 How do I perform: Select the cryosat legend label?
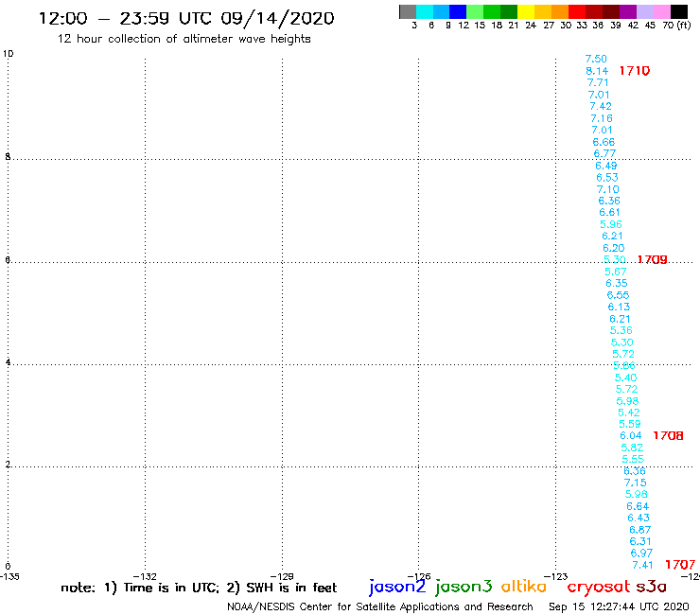(599, 588)
